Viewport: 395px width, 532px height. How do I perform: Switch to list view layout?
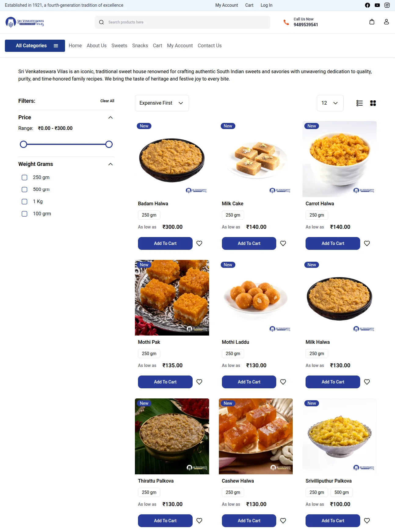point(360,103)
